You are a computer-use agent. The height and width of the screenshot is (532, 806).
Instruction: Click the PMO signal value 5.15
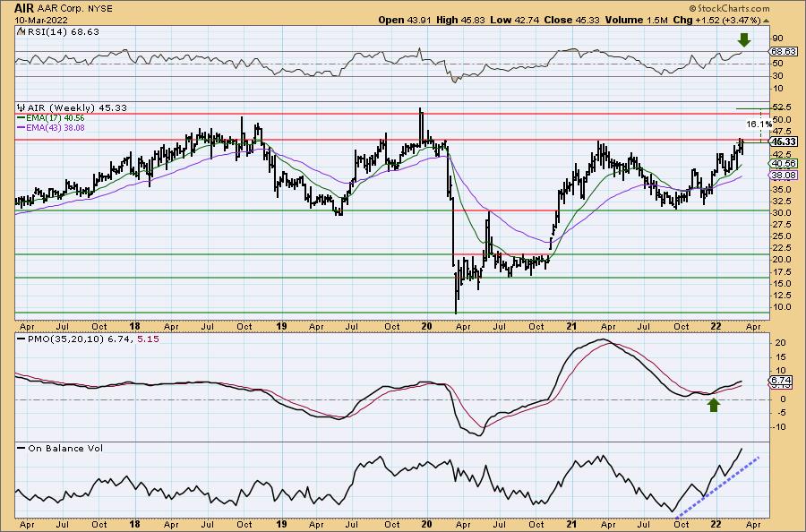(148, 339)
